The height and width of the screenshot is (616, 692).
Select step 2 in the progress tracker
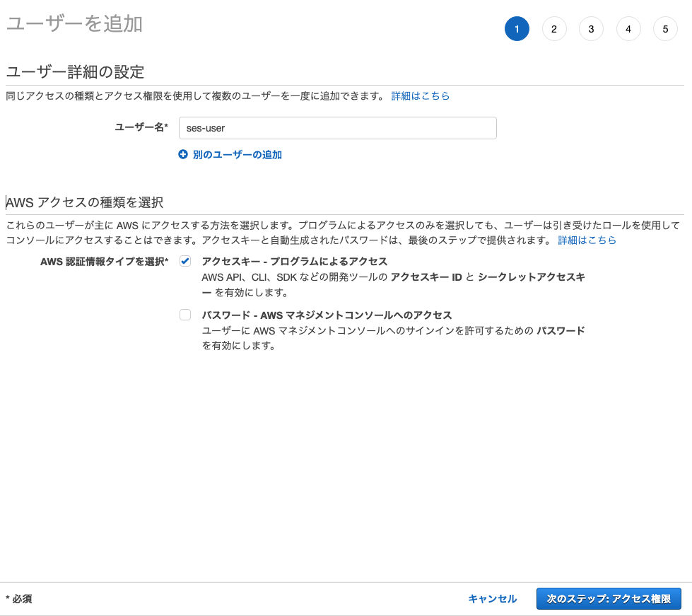(554, 29)
